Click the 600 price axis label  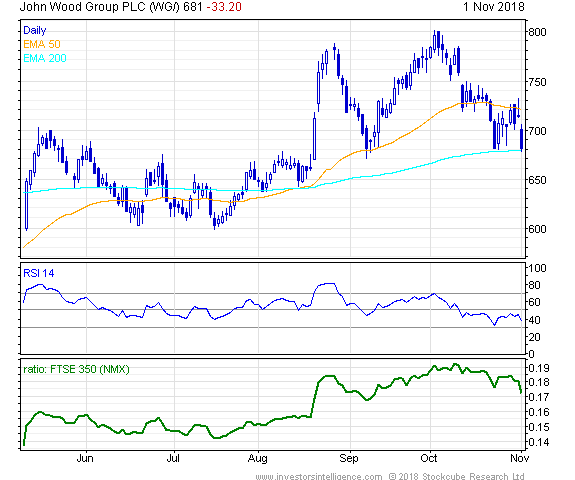click(537, 229)
